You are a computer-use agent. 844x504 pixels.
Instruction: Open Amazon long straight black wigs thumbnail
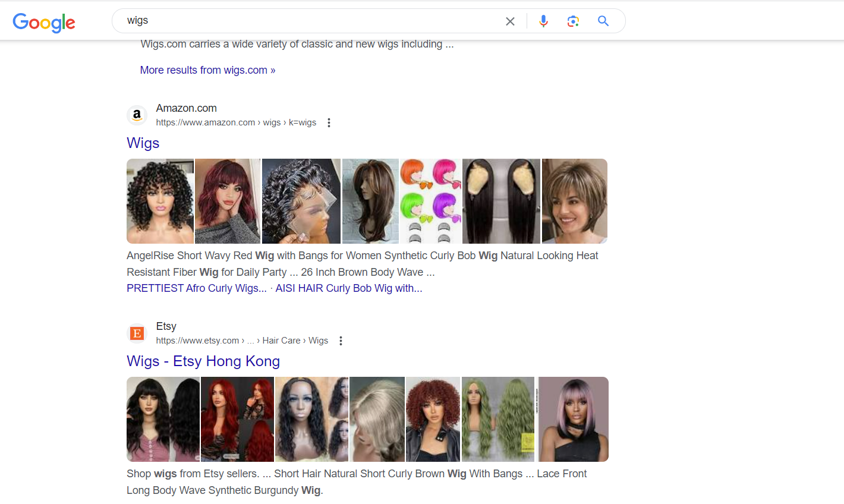pos(501,201)
